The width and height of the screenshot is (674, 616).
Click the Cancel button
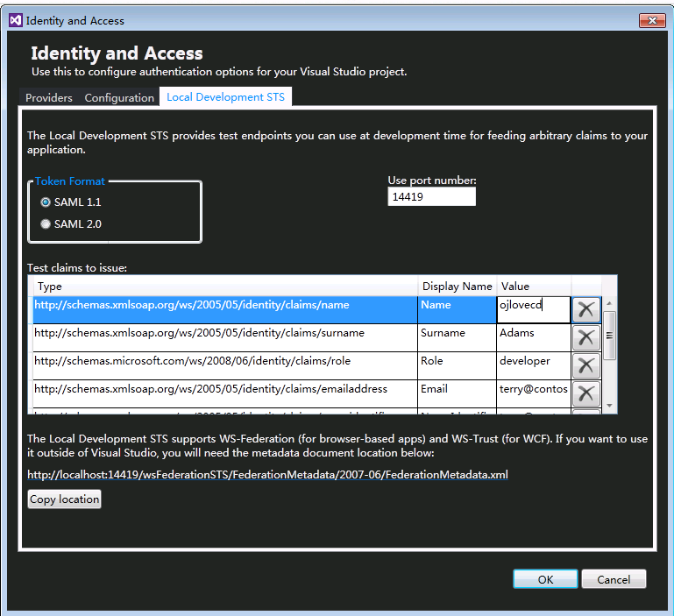(614, 579)
